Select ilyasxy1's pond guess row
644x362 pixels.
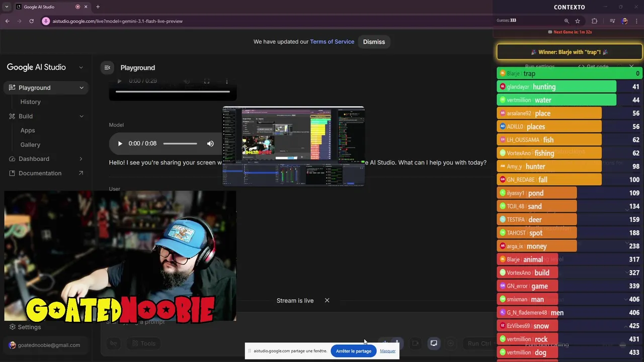tap(570, 193)
